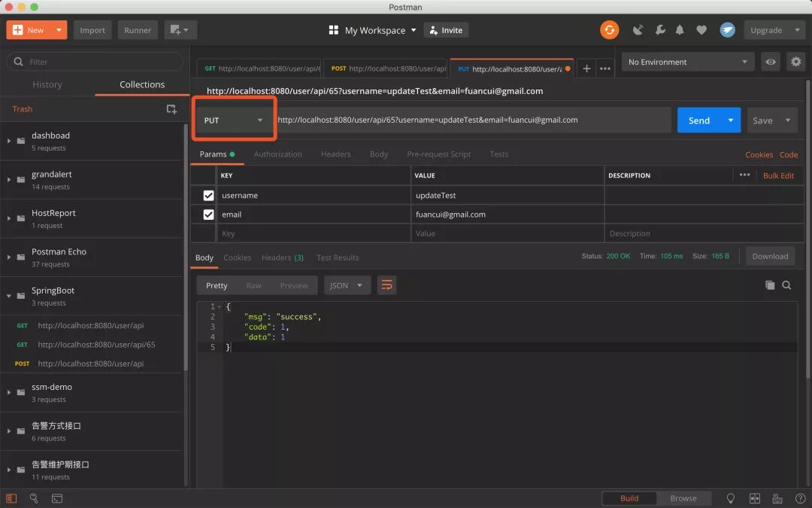Open the Test Results tab
Viewport: 812px width, 508px height.
[x=338, y=257]
